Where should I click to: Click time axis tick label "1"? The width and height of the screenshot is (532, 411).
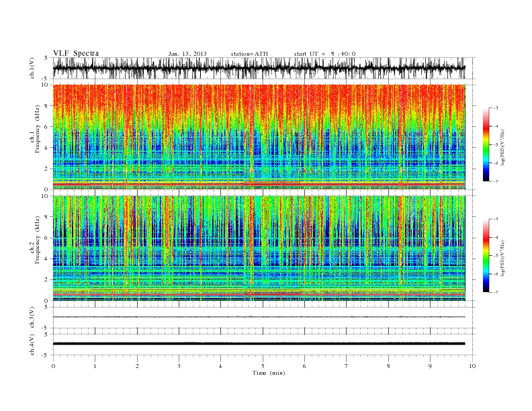click(x=95, y=366)
